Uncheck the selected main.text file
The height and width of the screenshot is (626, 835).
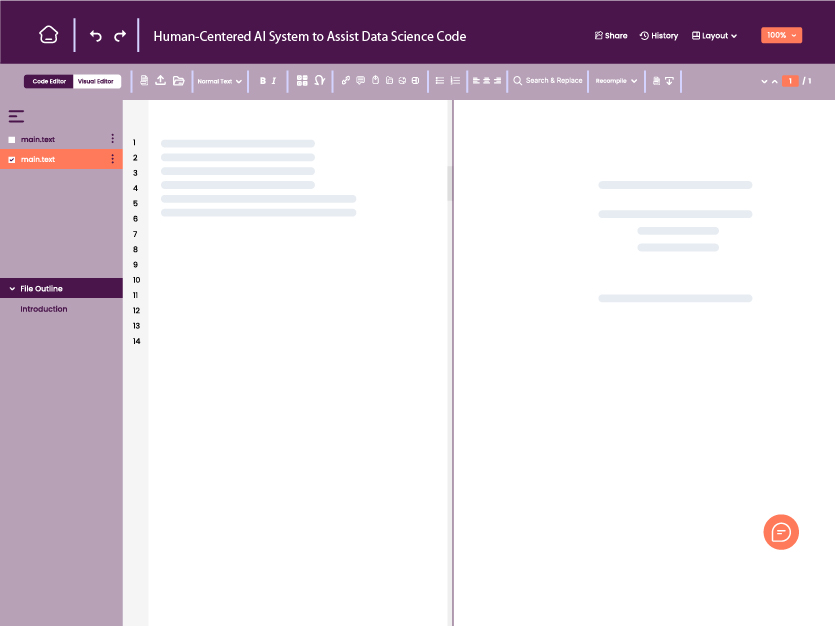click(11, 159)
